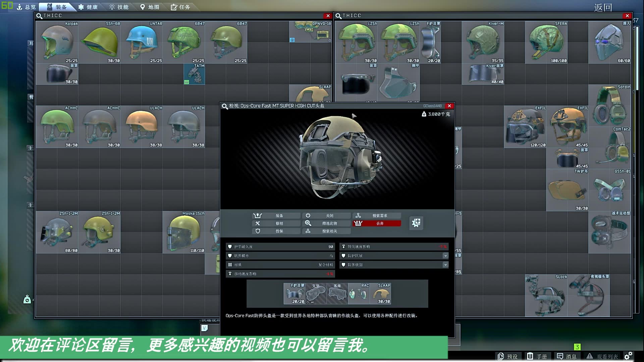Select the ComTac2 headset
This screenshot has width=644, height=362.
610,148
